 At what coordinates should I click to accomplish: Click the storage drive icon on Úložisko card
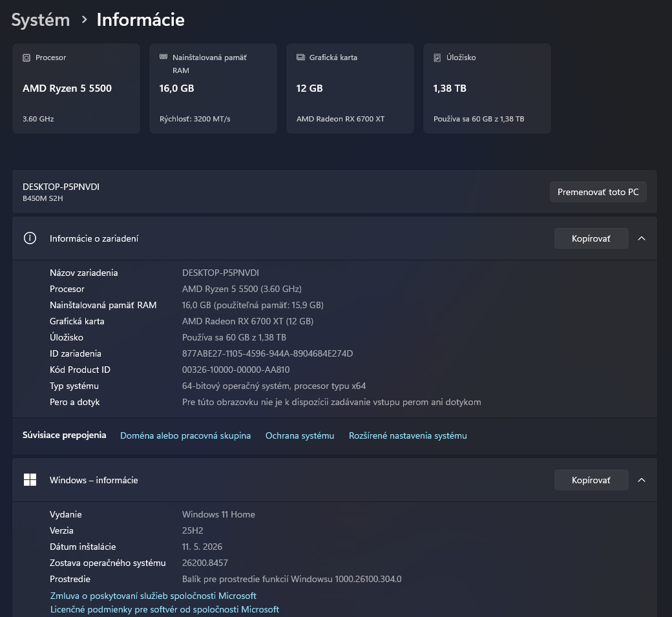coord(437,58)
